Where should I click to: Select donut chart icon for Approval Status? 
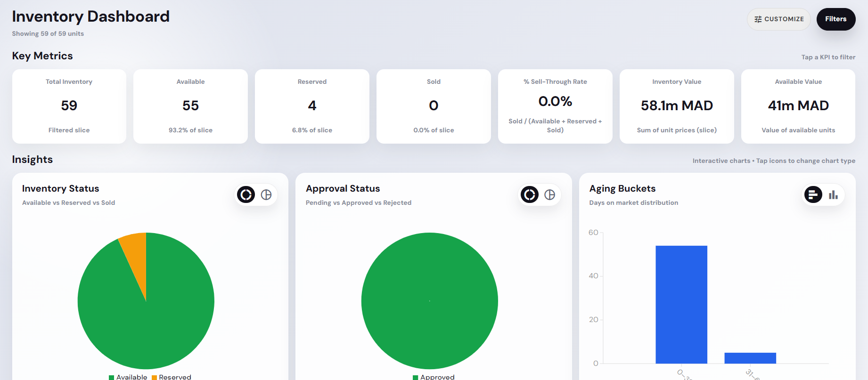pyautogui.click(x=530, y=194)
